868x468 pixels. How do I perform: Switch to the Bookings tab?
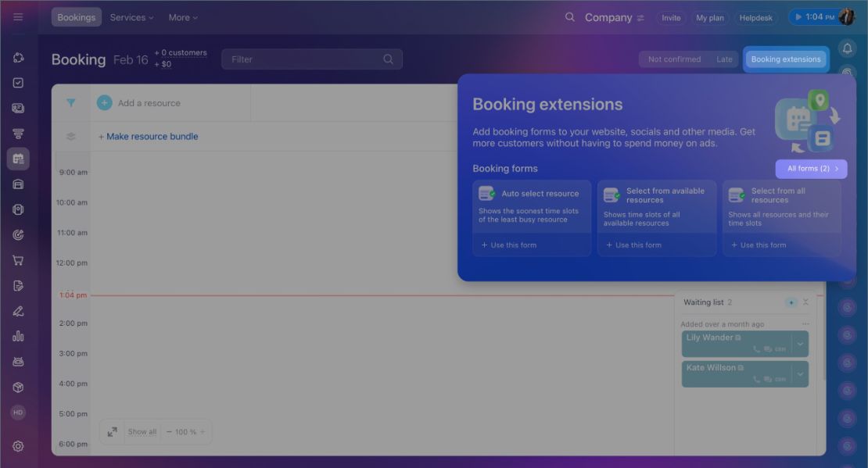pyautogui.click(x=77, y=17)
